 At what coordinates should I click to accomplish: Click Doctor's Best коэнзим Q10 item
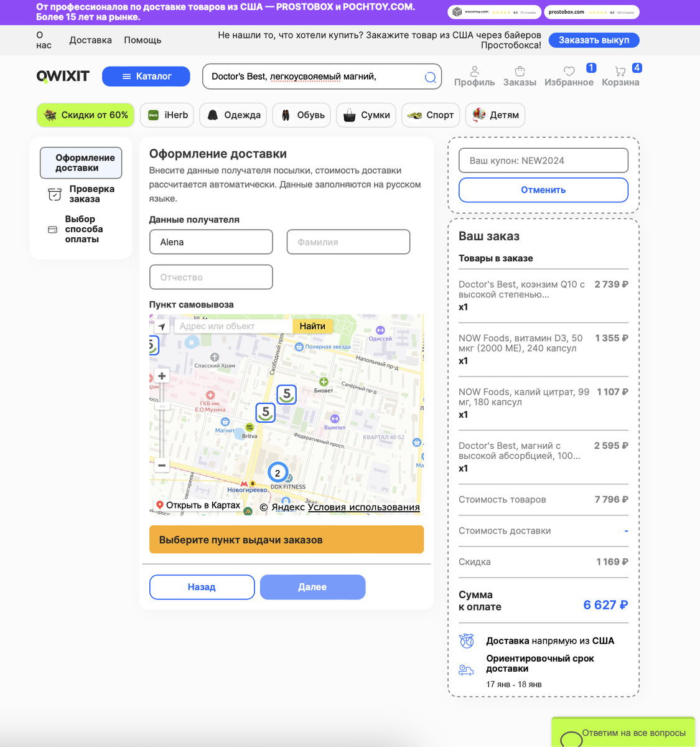543,295
